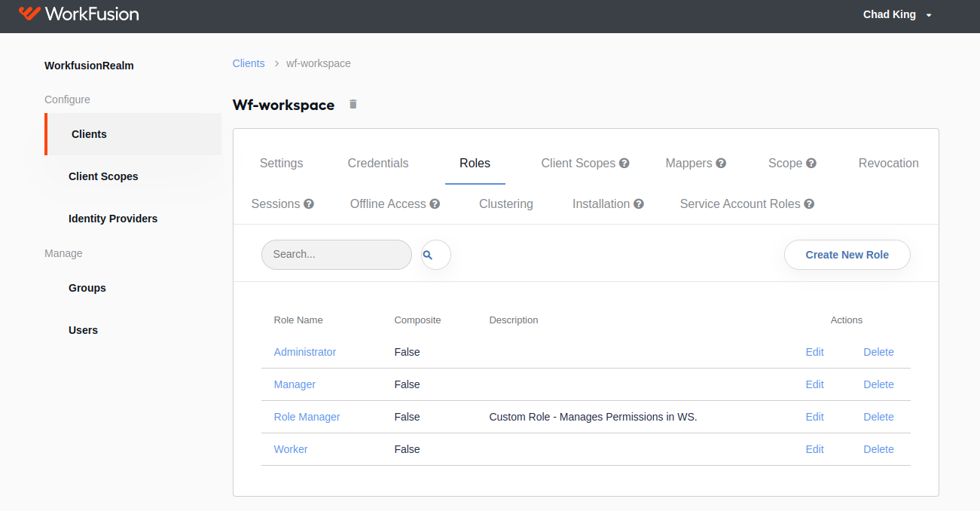
Task: Delete the Worker role
Action: tap(878, 449)
